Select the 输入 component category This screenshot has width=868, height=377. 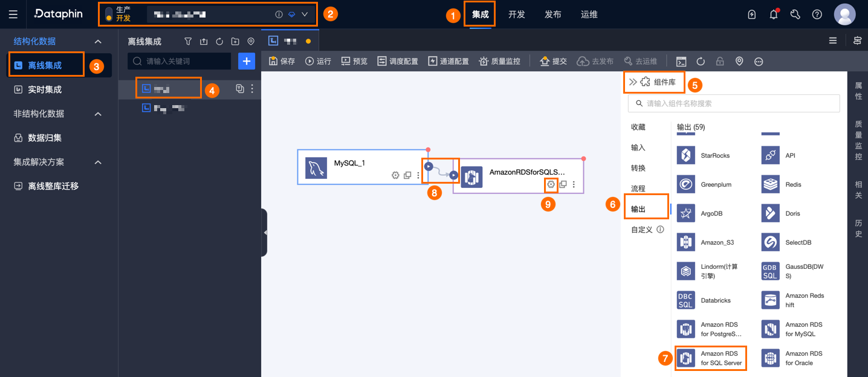[638, 147]
